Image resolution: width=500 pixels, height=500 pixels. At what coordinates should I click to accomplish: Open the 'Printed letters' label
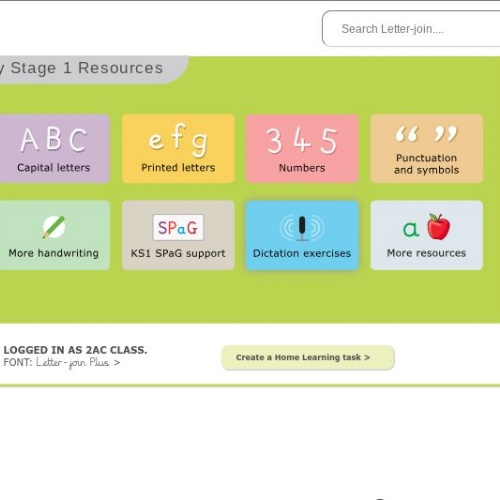178,168
